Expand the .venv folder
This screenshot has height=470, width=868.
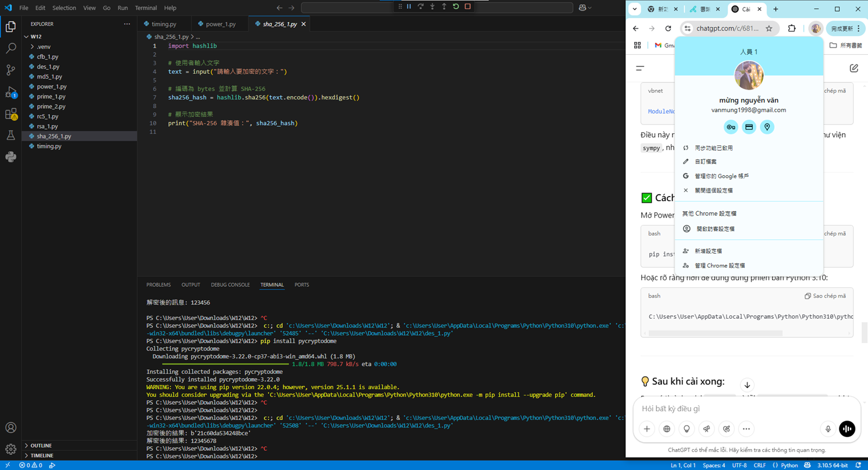(43, 47)
